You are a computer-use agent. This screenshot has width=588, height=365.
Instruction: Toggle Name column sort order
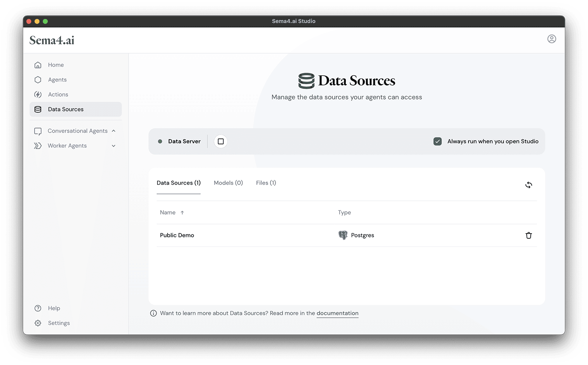(x=172, y=212)
